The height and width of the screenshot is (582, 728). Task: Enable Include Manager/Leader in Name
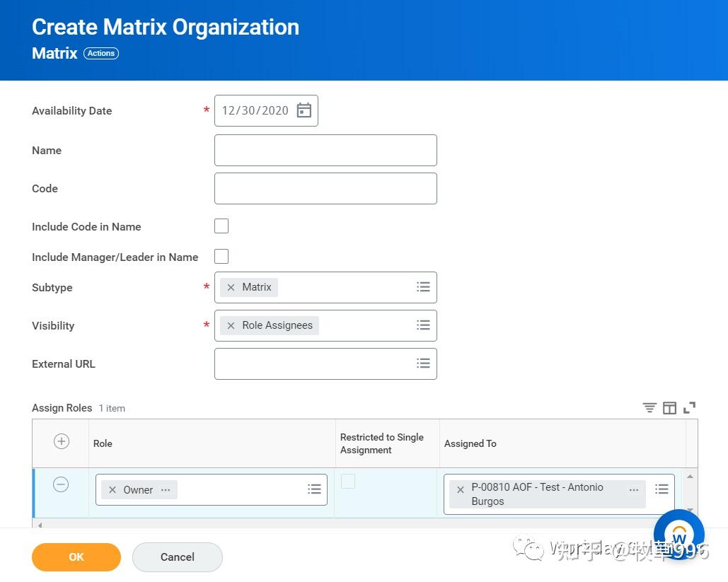coord(221,256)
